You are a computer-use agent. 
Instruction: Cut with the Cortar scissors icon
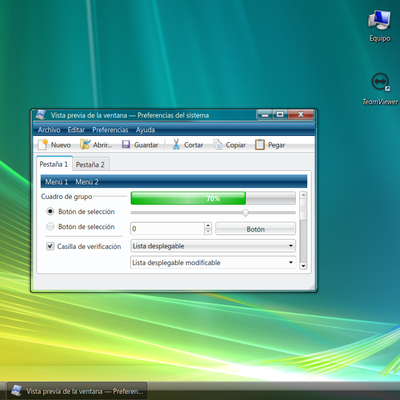click(x=176, y=144)
